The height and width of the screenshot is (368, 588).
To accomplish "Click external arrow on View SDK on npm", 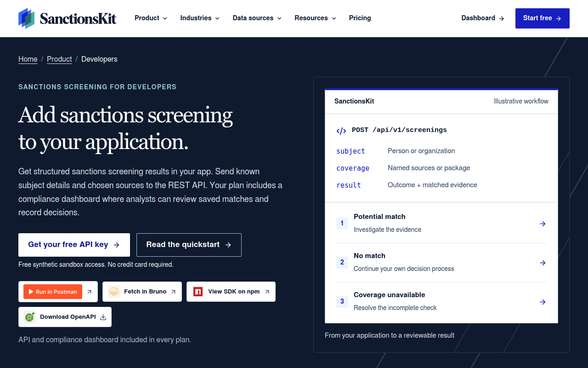I will click(267, 292).
